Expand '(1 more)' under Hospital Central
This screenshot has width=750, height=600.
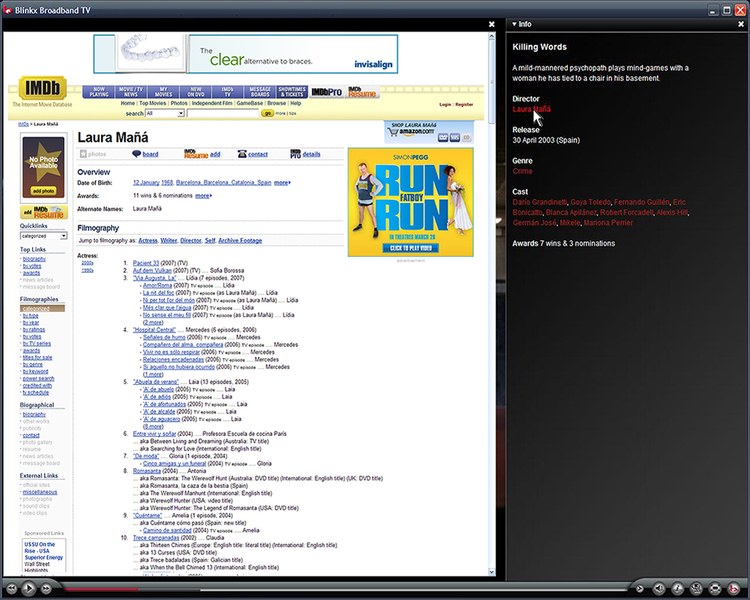153,374
